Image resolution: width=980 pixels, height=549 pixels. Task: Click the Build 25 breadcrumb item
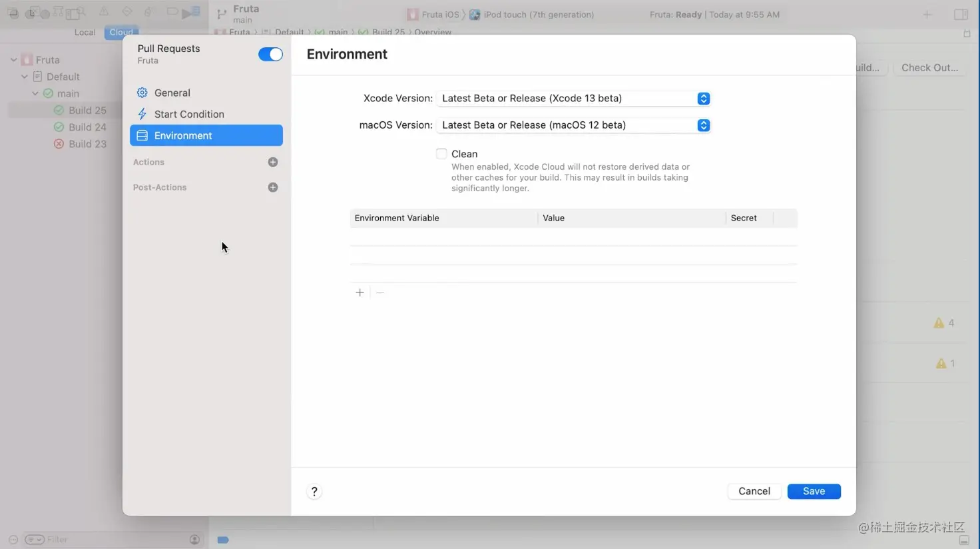click(388, 32)
